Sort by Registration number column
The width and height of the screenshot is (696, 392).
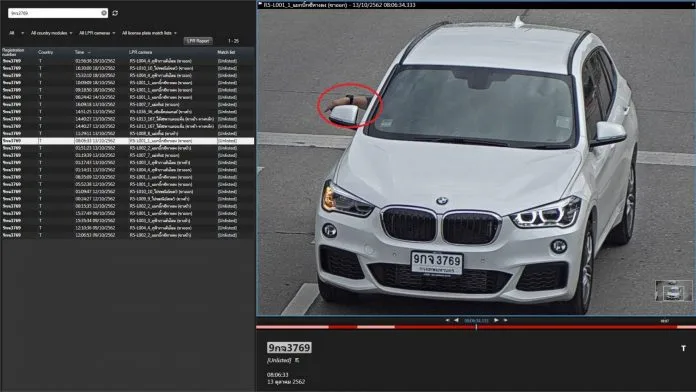click(x=13, y=52)
